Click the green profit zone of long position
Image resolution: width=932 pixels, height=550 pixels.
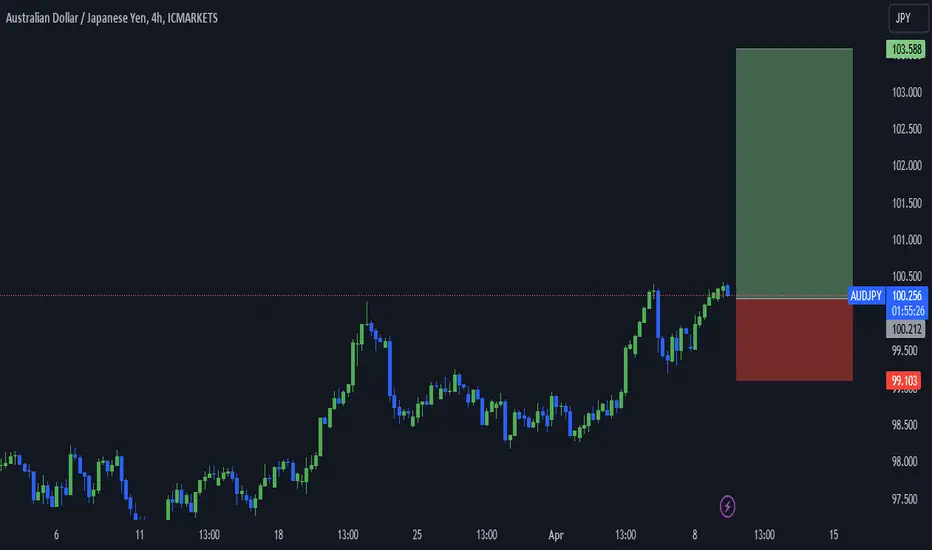(794, 172)
